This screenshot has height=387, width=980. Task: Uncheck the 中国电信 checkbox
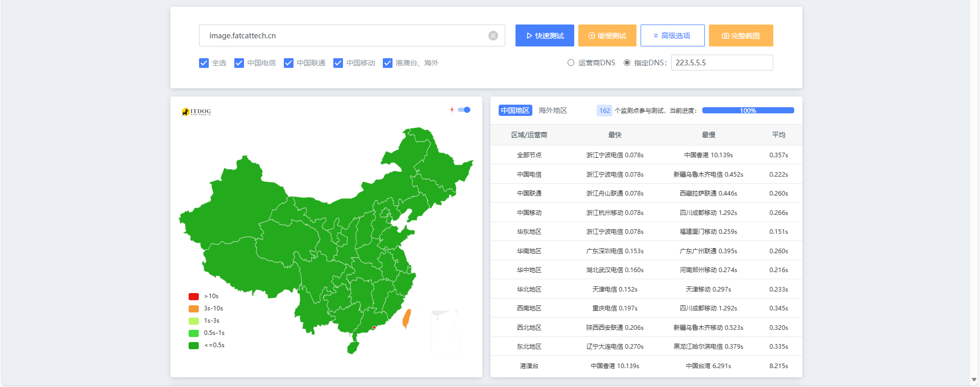tap(239, 63)
